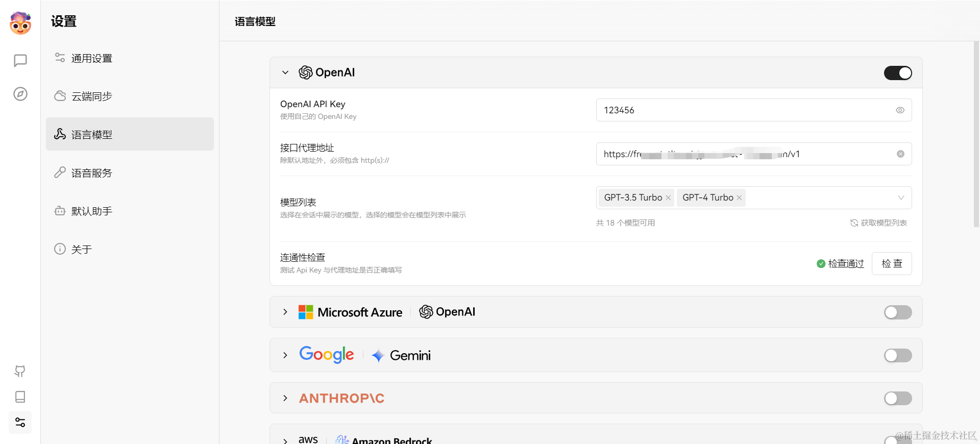Open the GitHub icon in sidebar
980x444 pixels.
pos(20,371)
